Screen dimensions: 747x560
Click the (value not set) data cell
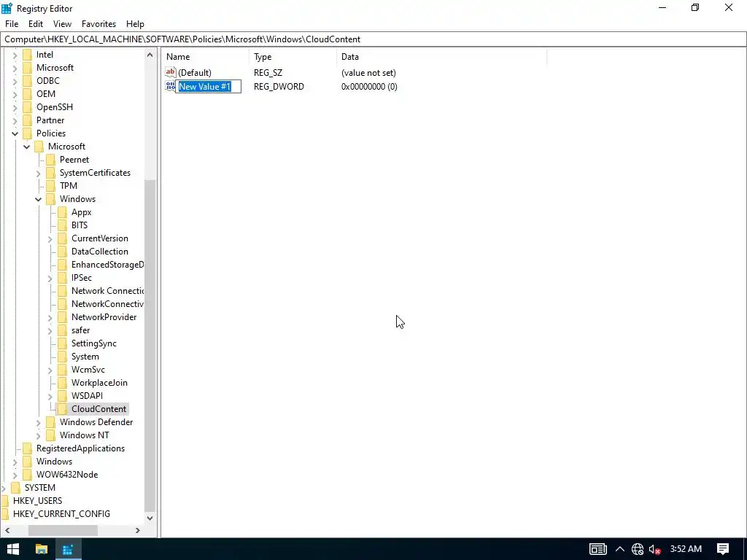coord(368,73)
